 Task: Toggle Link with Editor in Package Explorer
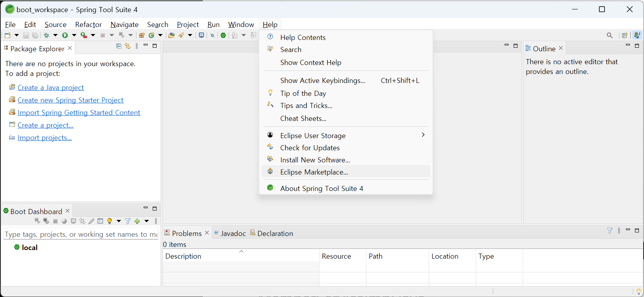[128, 46]
